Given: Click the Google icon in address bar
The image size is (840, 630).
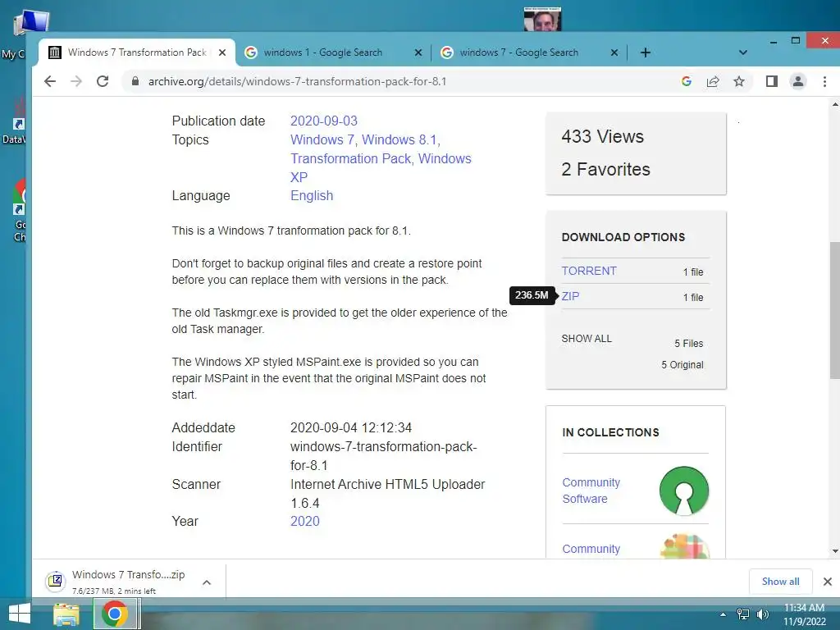Looking at the screenshot, I should click(687, 81).
